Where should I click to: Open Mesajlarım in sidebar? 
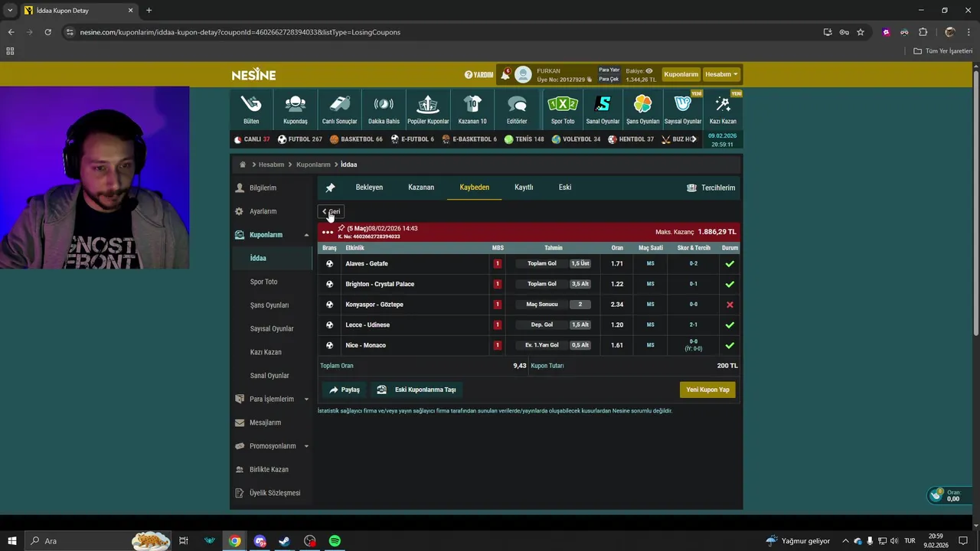pos(265,422)
